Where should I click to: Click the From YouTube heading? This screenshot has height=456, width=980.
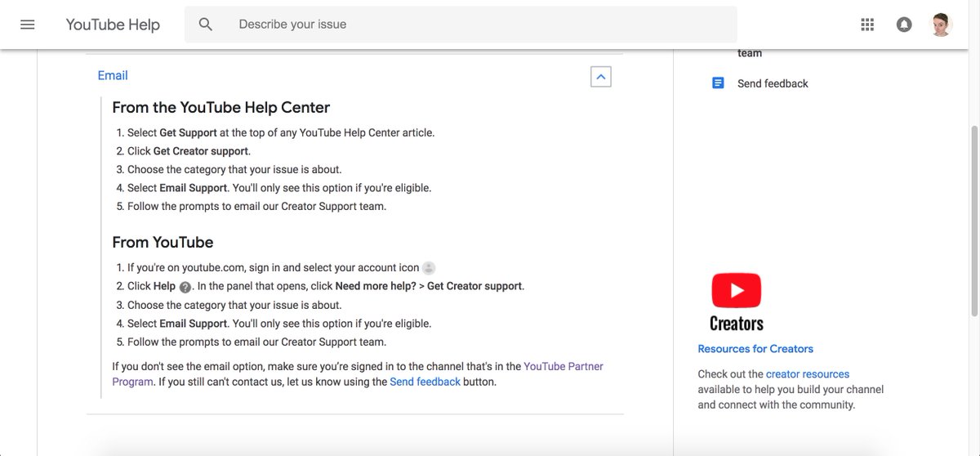point(163,242)
